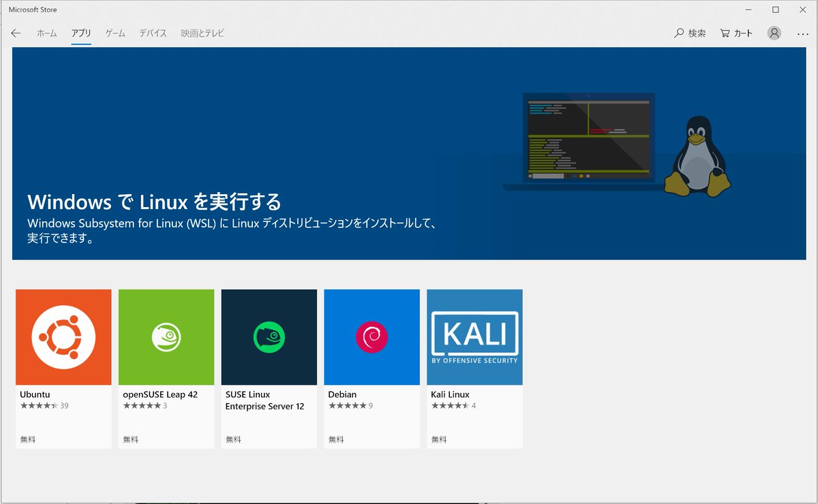
Task: Click the Debian swirl logo tile
Action: click(x=372, y=337)
